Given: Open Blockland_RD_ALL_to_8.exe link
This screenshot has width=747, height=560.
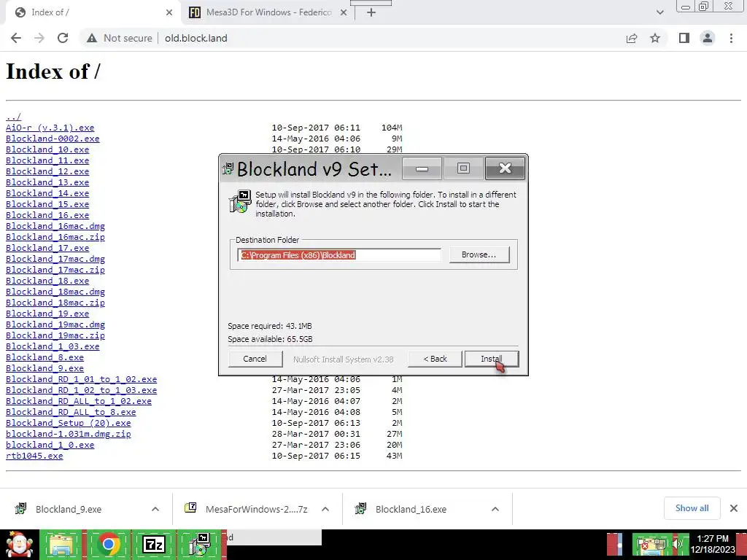Looking at the screenshot, I should point(71,413).
